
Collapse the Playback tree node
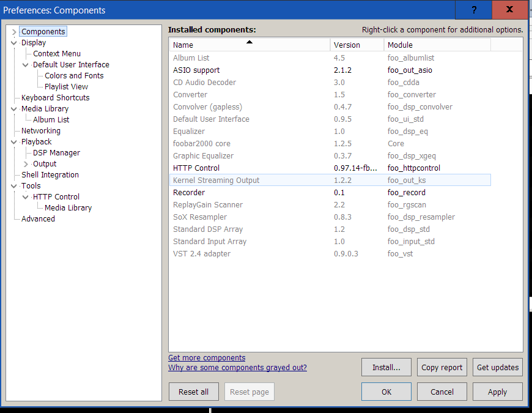tap(14, 142)
